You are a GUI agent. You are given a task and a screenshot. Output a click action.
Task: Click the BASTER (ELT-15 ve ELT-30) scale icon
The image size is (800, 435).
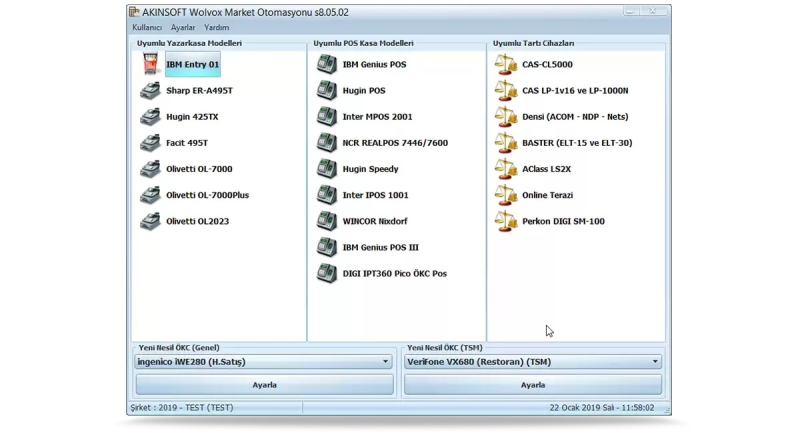(506, 143)
